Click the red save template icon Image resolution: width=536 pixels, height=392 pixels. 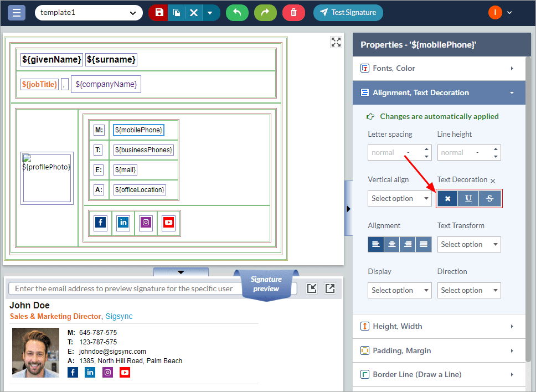coord(159,12)
